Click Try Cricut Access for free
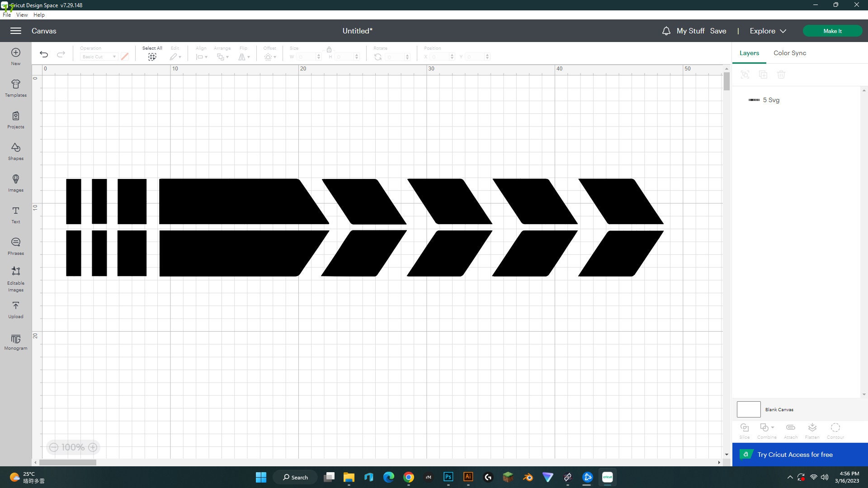 [795, 455]
